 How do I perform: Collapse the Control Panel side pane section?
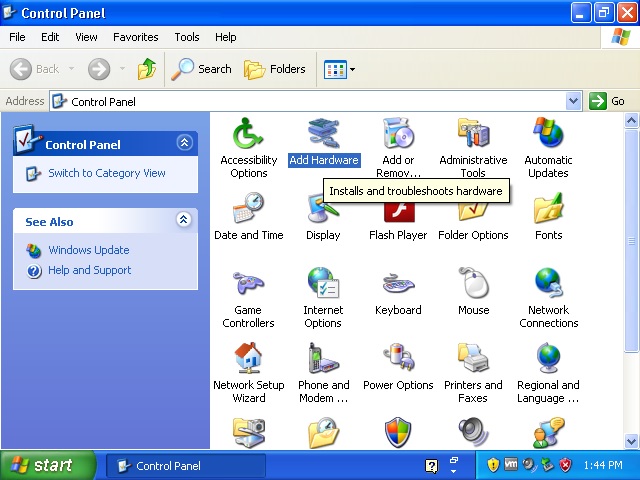click(x=183, y=143)
